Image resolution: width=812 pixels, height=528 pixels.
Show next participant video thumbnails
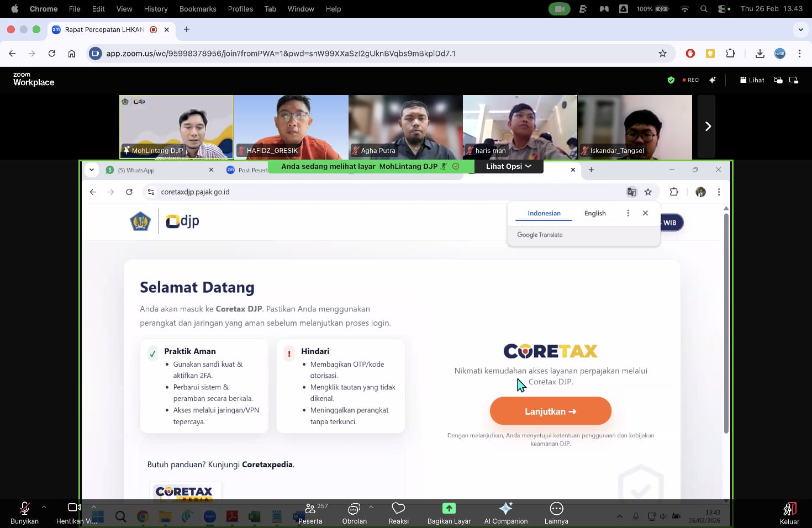click(707, 126)
